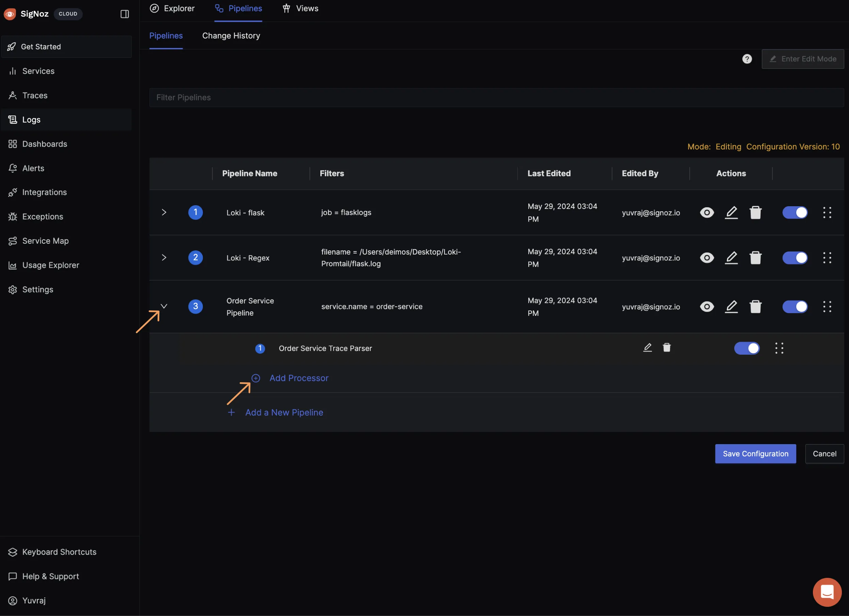The width and height of the screenshot is (849, 616).
Task: Edit the Order Service Trace Parser processor
Action: (x=647, y=348)
